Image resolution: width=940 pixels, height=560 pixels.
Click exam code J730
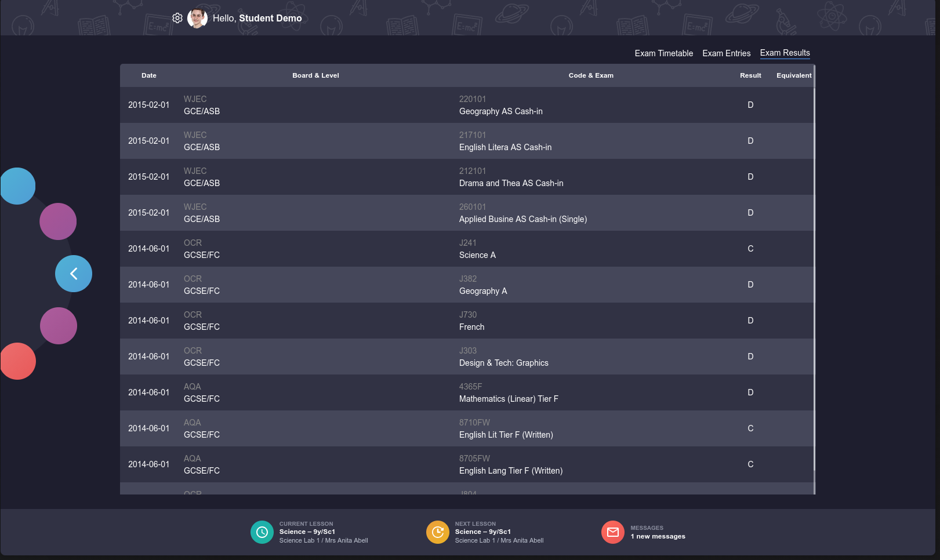point(468,315)
